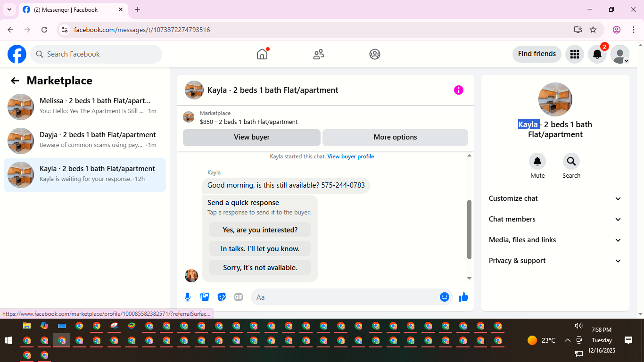
Task: Click the taskbar volume speaker icon
Action: click(x=579, y=326)
